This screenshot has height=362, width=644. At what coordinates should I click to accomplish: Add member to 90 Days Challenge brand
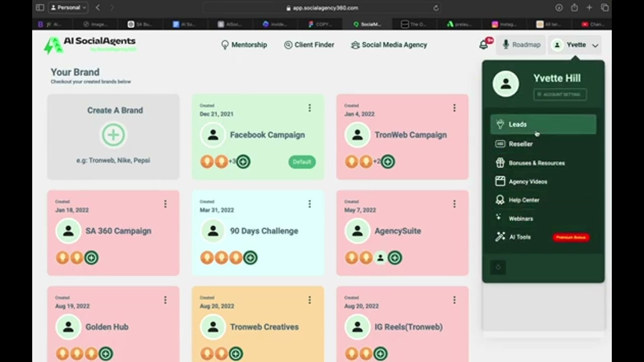pos(250,258)
